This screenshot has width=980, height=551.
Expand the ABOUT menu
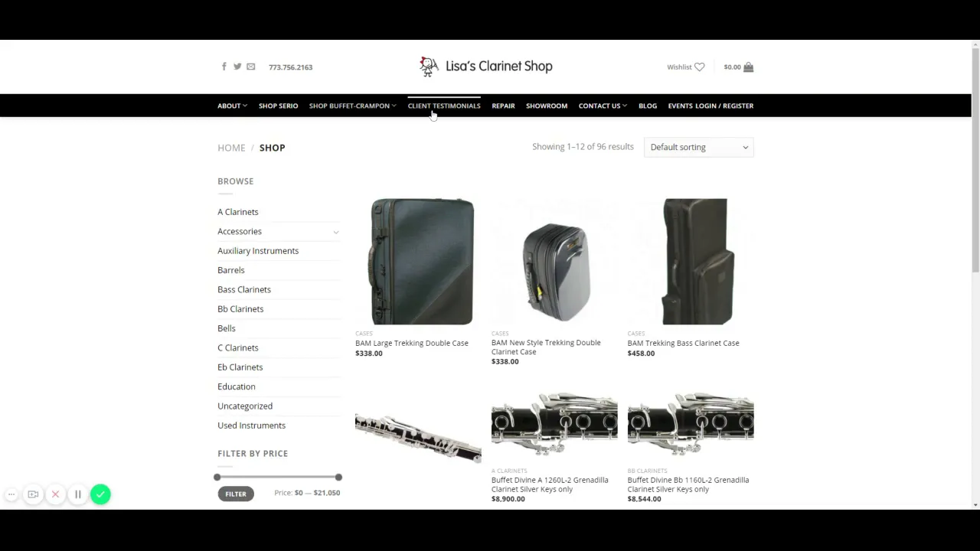click(232, 106)
